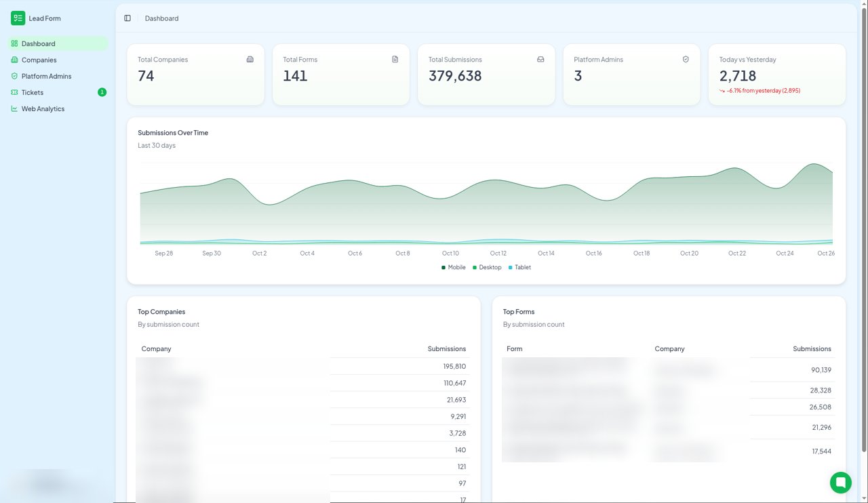The width and height of the screenshot is (868, 503).
Task: Click the "Top Companies" heading
Action: point(161,312)
